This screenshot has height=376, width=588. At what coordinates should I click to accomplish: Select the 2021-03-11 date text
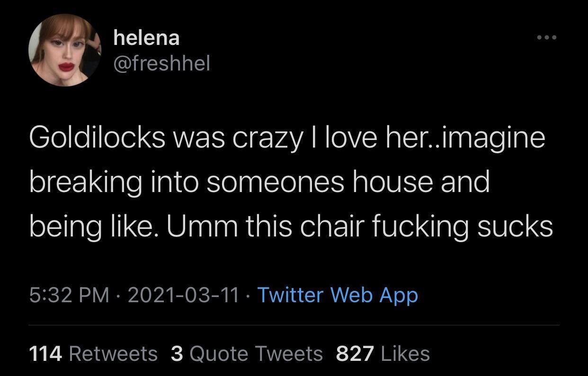(x=183, y=295)
